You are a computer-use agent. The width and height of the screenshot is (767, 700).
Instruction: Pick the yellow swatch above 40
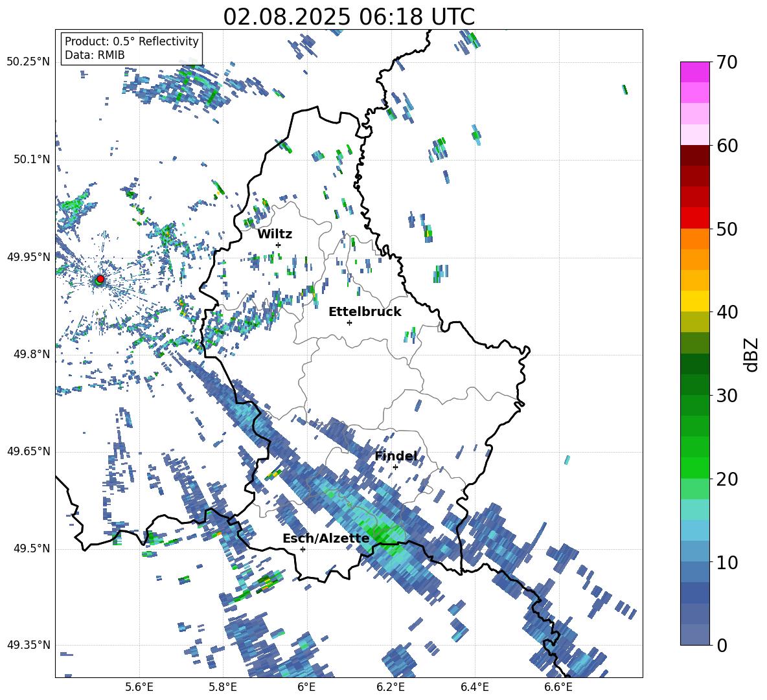pos(694,301)
